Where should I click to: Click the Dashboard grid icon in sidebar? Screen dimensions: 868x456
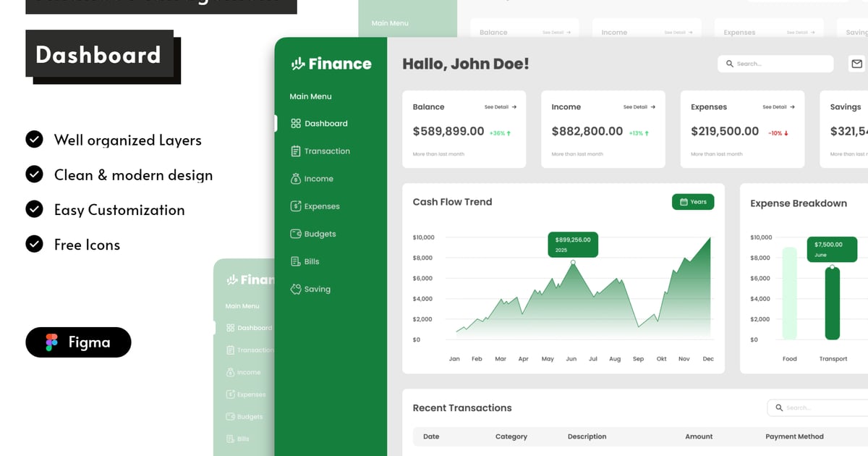[x=295, y=124]
